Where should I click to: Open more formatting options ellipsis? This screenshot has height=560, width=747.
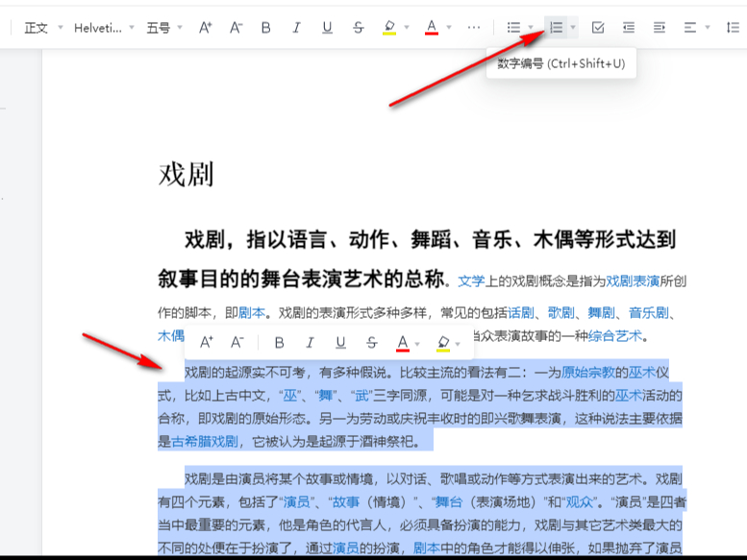point(474,28)
